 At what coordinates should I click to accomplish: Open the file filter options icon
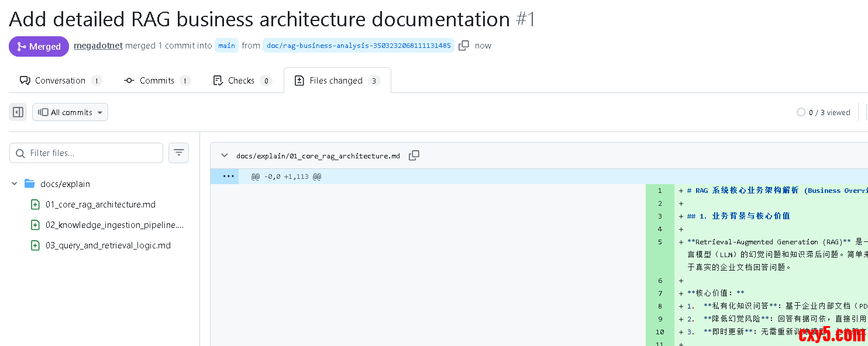(x=178, y=153)
